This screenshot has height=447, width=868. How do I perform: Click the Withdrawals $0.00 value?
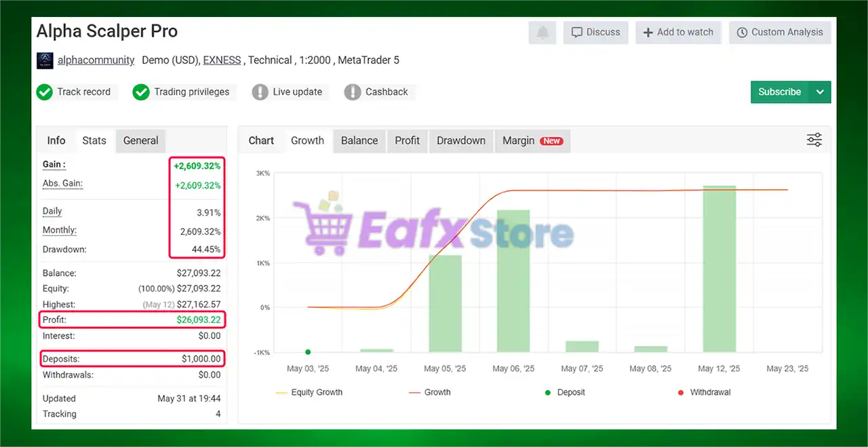coord(210,374)
